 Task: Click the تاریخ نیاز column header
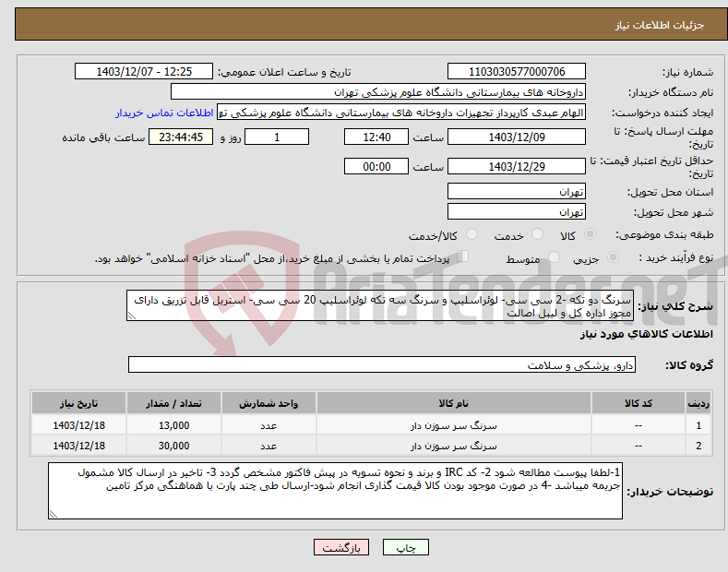coord(79,403)
